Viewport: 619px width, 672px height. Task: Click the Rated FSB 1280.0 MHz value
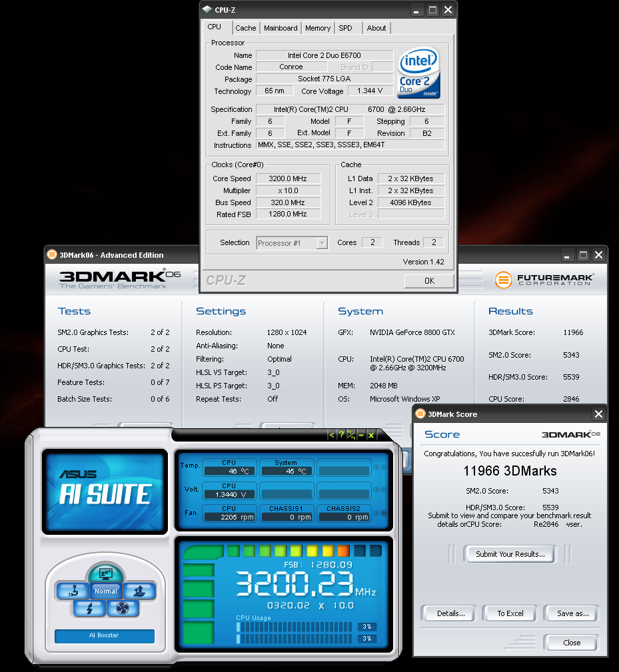click(288, 214)
